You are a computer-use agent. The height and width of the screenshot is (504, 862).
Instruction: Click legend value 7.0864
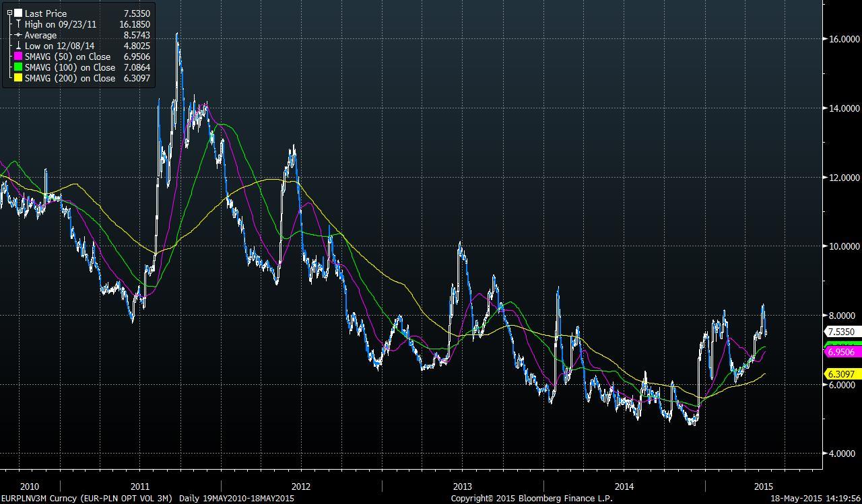click(137, 67)
